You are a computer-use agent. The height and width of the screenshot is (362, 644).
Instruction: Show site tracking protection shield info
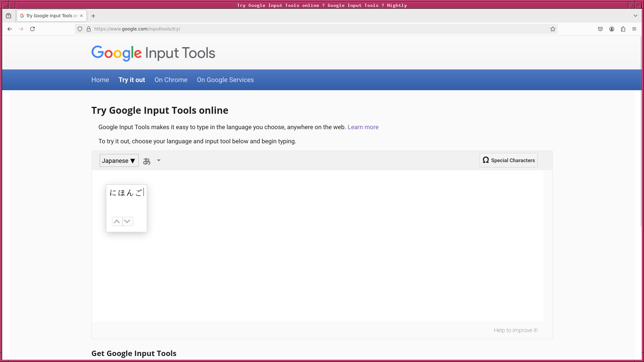click(x=80, y=29)
